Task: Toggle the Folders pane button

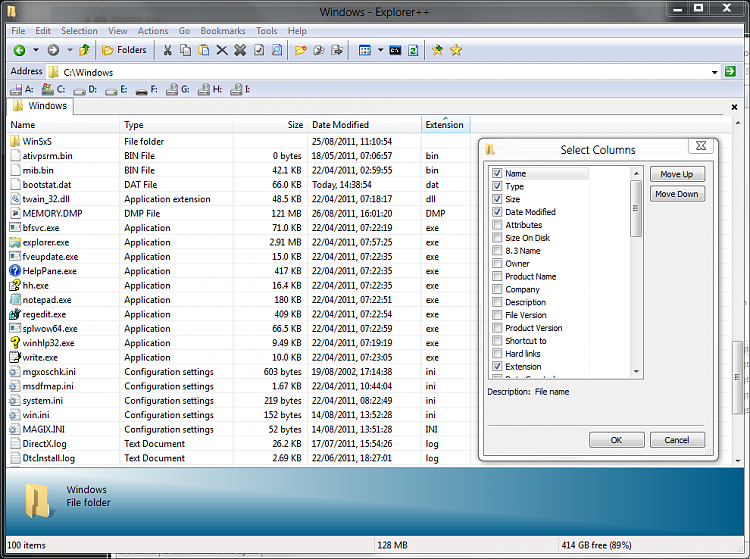Action: (124, 50)
